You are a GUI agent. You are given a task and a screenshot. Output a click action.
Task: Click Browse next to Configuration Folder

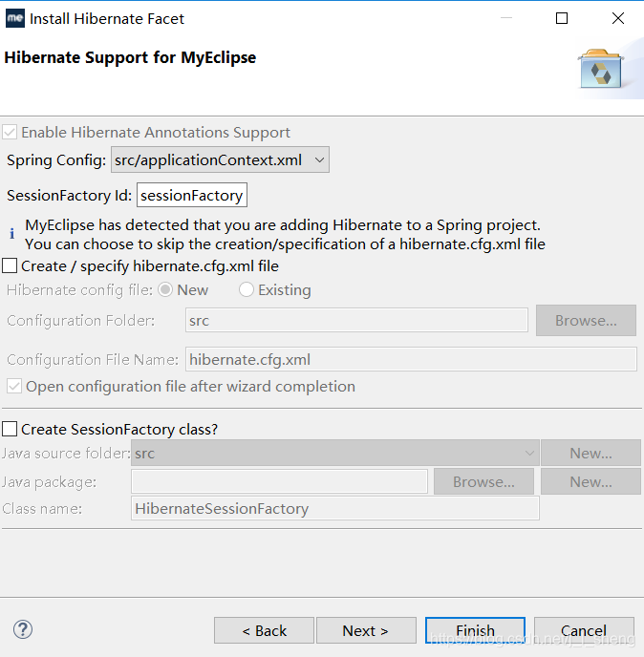pyautogui.click(x=586, y=321)
